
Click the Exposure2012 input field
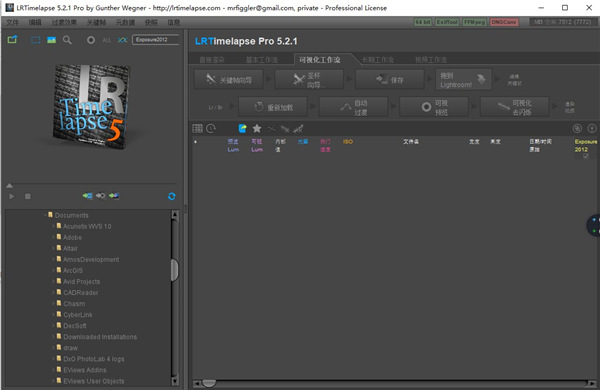[x=156, y=40]
